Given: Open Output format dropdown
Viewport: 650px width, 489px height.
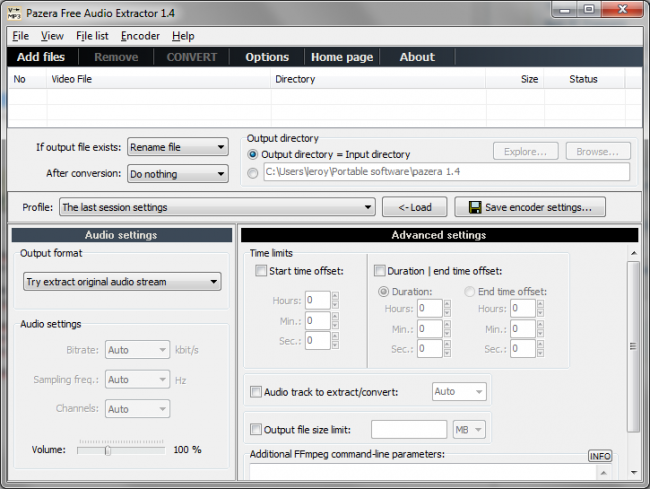Looking at the screenshot, I should (122, 282).
